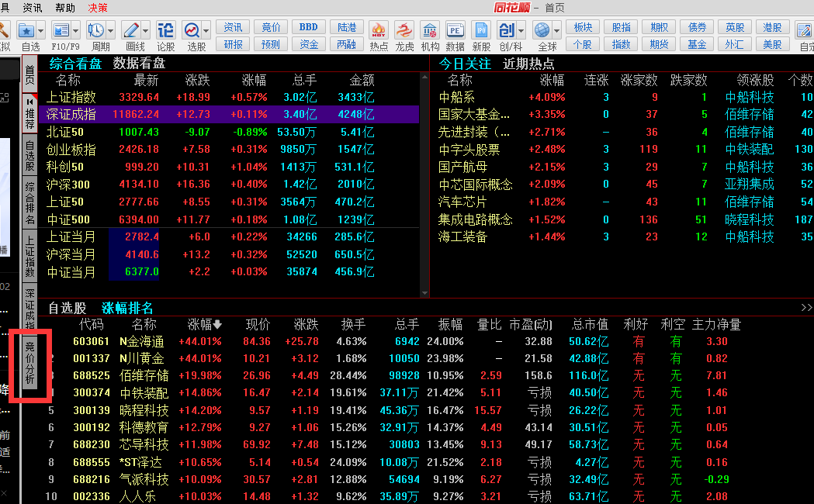Open the 帮助 help menu
This screenshot has width=814, height=504.
pos(65,8)
